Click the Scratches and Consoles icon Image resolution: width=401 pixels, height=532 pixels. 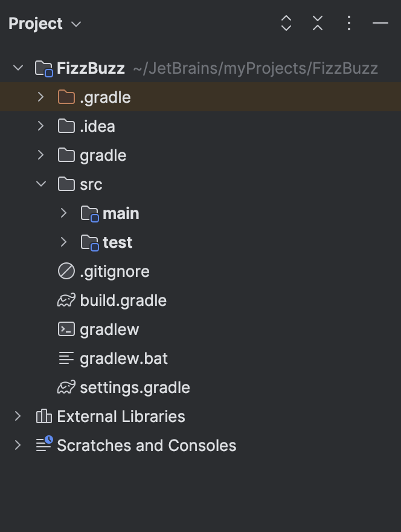(x=43, y=445)
